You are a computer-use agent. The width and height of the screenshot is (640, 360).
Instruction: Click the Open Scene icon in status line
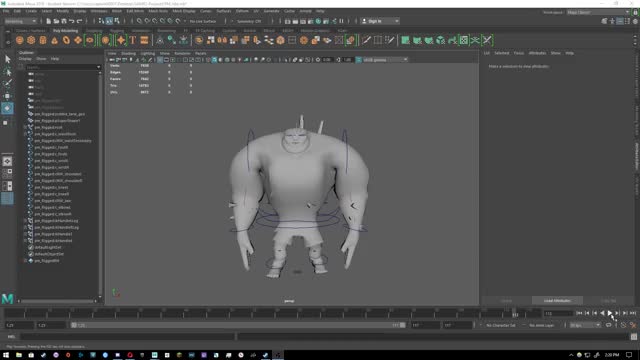(x=56, y=21)
